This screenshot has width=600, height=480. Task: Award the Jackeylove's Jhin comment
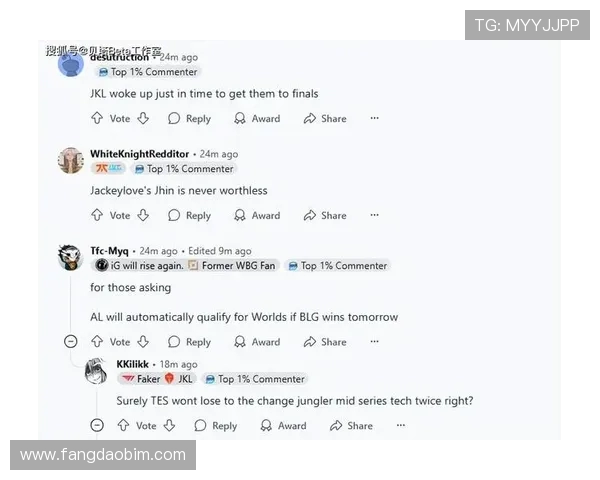[x=257, y=215]
